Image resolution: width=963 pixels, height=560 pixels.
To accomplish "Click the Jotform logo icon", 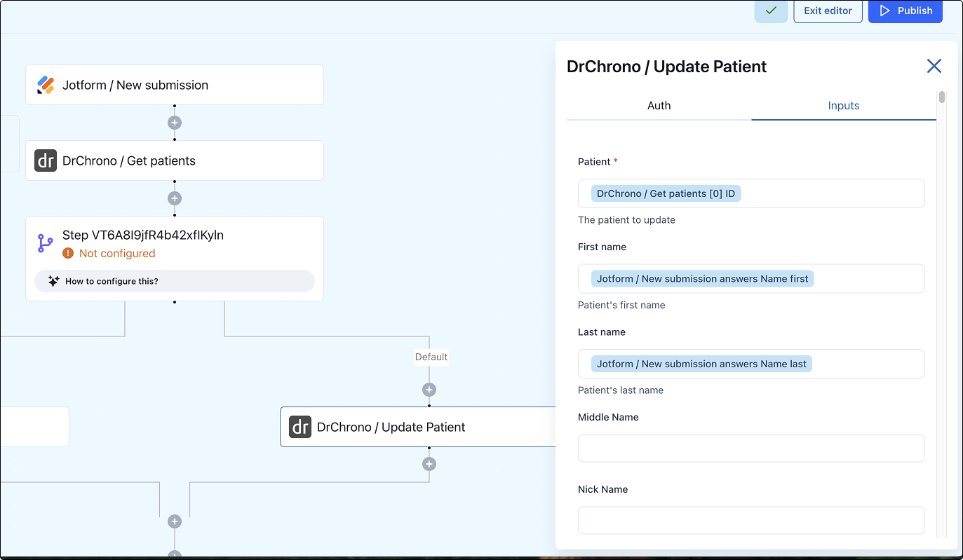I will point(46,86).
